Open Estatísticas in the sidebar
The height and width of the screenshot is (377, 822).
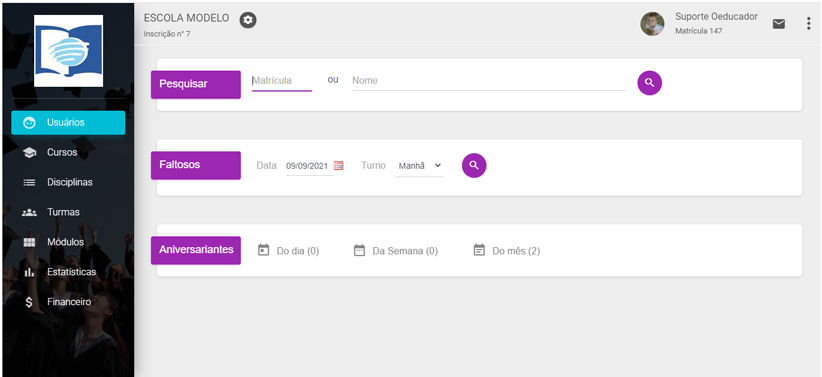[72, 272]
